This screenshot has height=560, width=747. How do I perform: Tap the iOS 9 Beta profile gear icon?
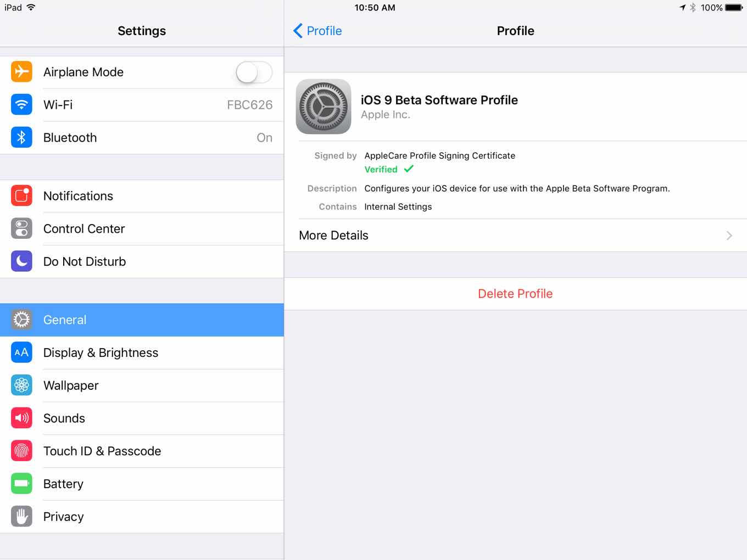pyautogui.click(x=324, y=107)
